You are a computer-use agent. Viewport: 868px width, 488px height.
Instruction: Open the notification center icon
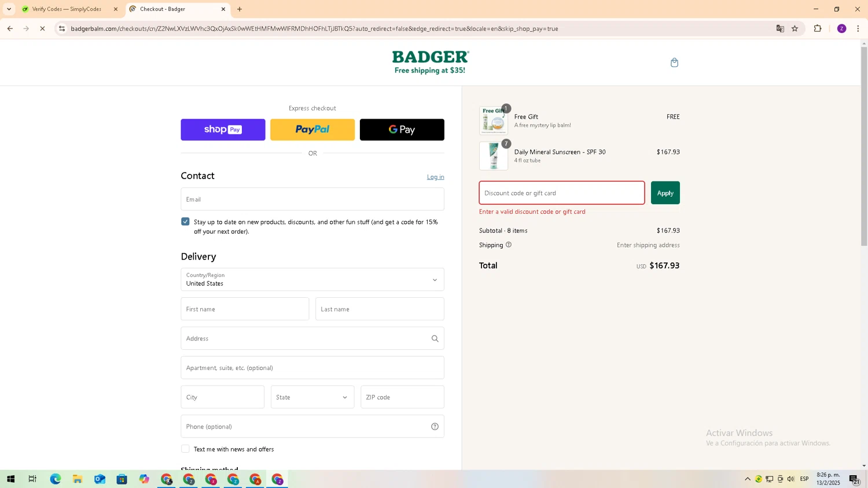[x=854, y=479]
